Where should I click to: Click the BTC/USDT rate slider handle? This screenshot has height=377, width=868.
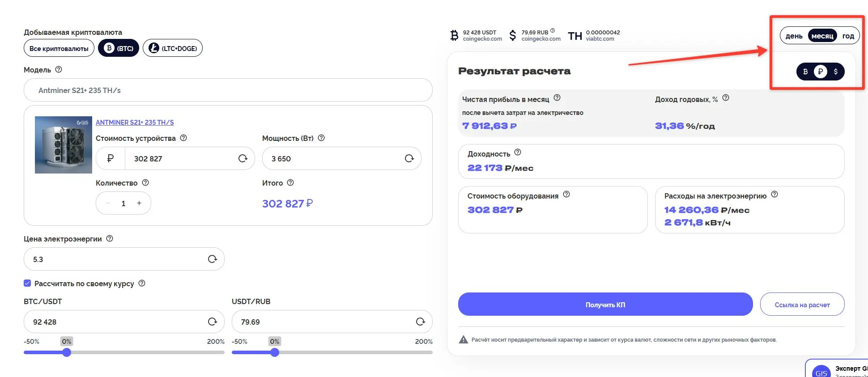pyautogui.click(x=67, y=352)
